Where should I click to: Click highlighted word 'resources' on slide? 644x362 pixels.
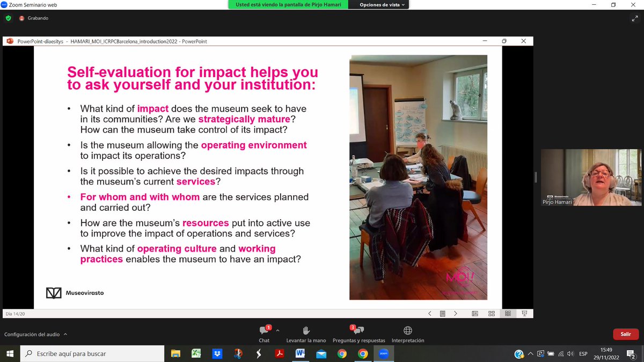[206, 223]
